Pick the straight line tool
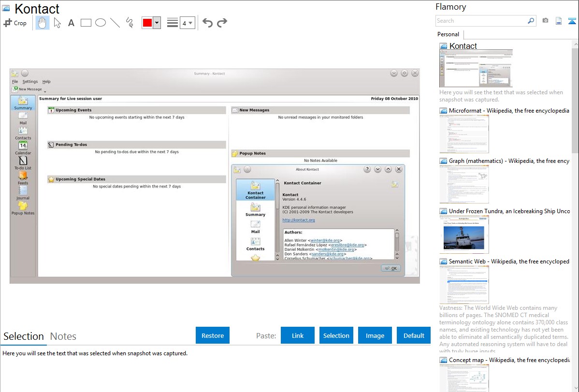 [115, 23]
